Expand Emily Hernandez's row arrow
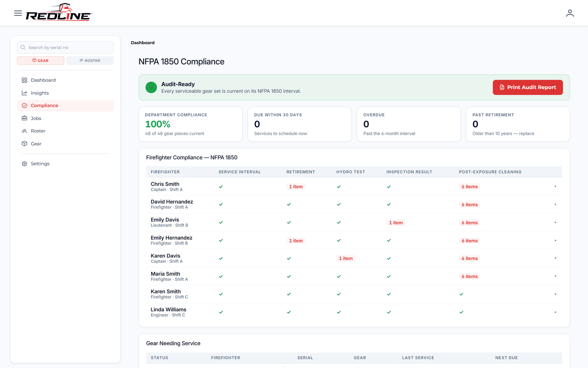588x368 pixels. pyautogui.click(x=555, y=240)
